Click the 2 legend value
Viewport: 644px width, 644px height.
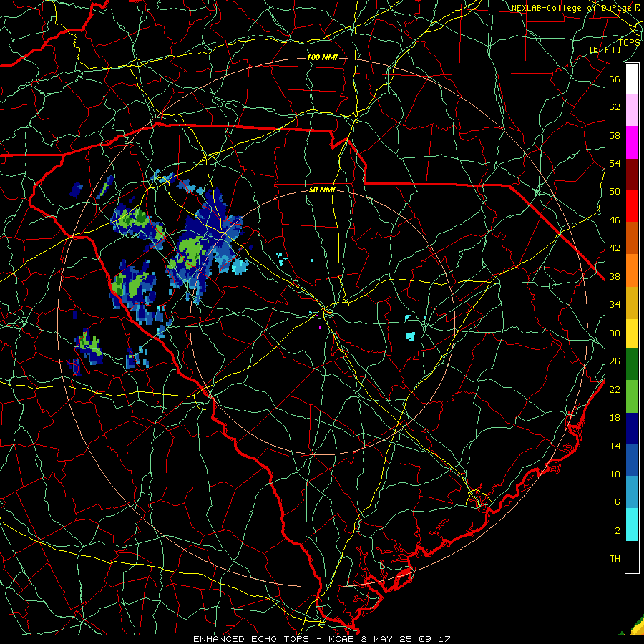[x=618, y=531]
